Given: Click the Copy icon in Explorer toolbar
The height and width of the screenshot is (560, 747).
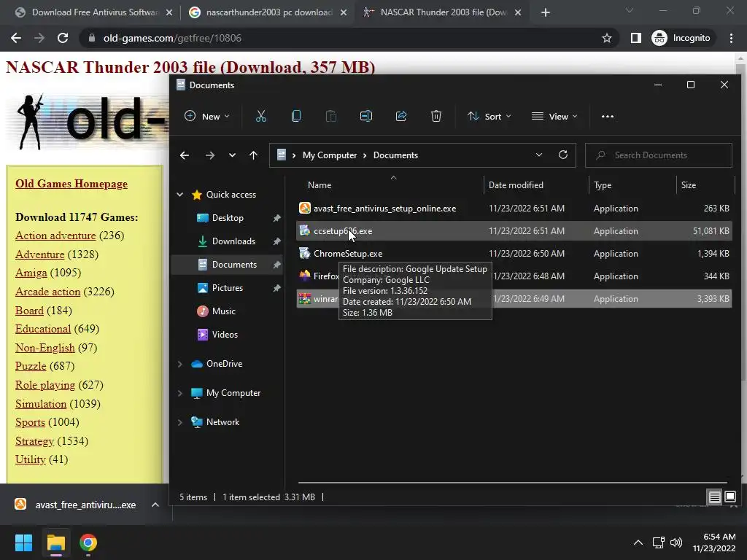Looking at the screenshot, I should 296,116.
